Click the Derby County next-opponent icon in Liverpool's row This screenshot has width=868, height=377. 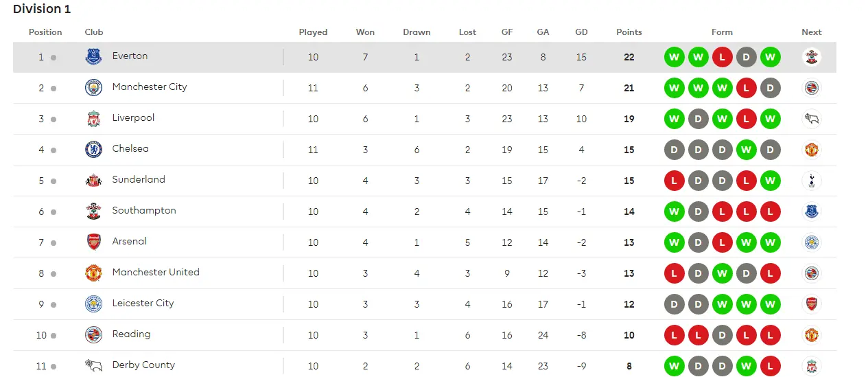click(x=812, y=119)
